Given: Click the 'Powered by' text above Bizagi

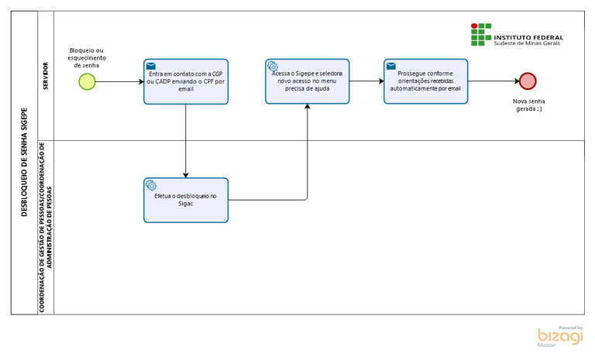Looking at the screenshot, I should tap(570, 328).
